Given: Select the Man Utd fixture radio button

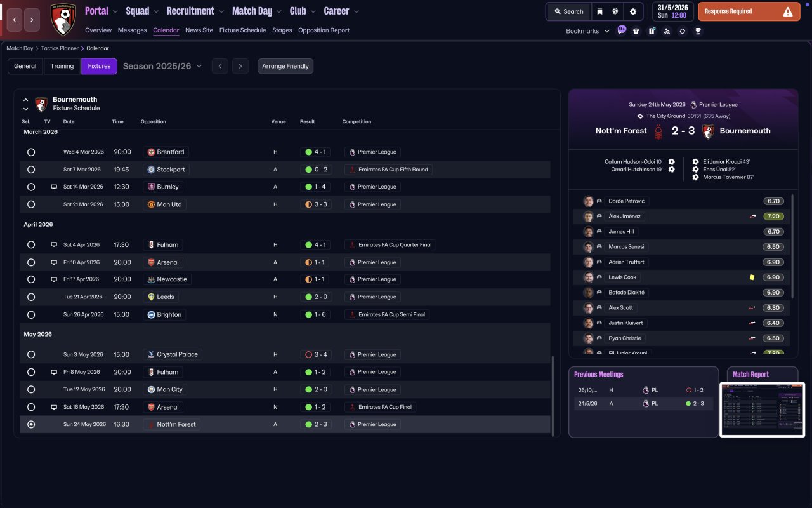Looking at the screenshot, I should coord(31,204).
